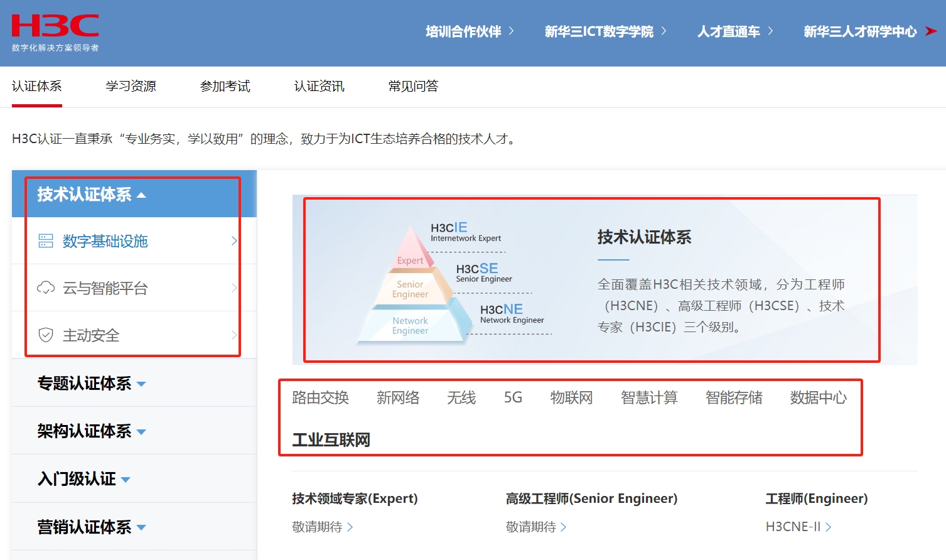This screenshot has height=560, width=946.
Task: Select the 新网络 category tab
Action: pos(398,397)
